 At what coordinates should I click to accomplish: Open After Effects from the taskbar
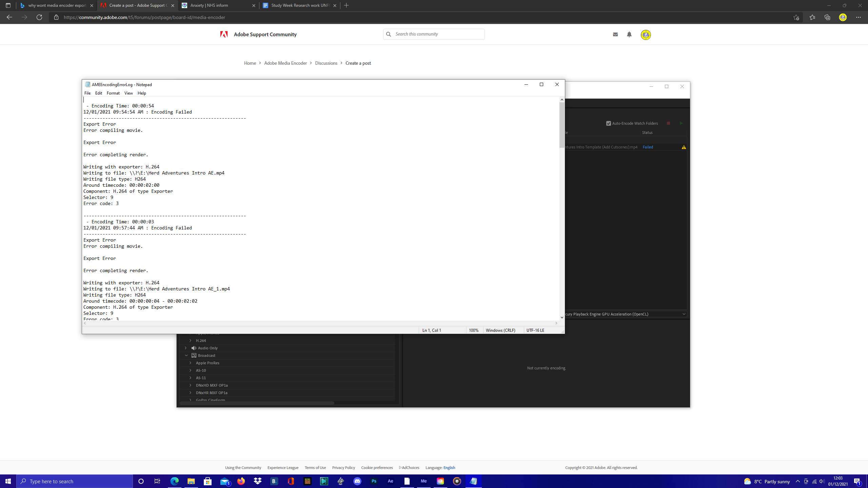(390, 481)
